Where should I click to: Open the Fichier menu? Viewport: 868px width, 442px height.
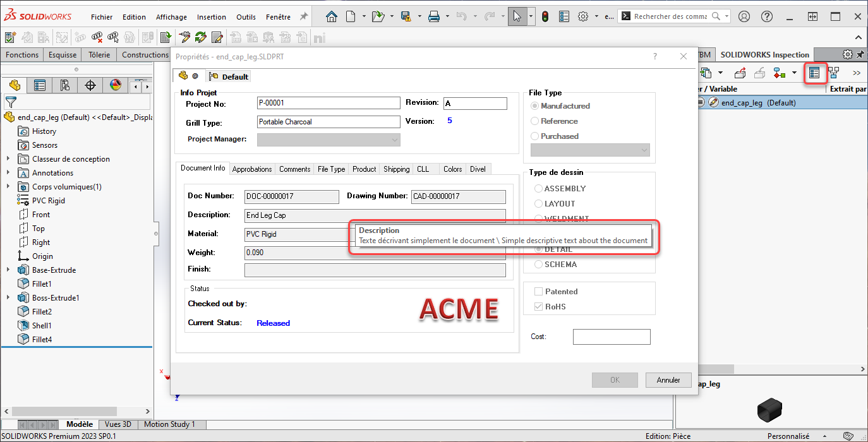click(102, 17)
